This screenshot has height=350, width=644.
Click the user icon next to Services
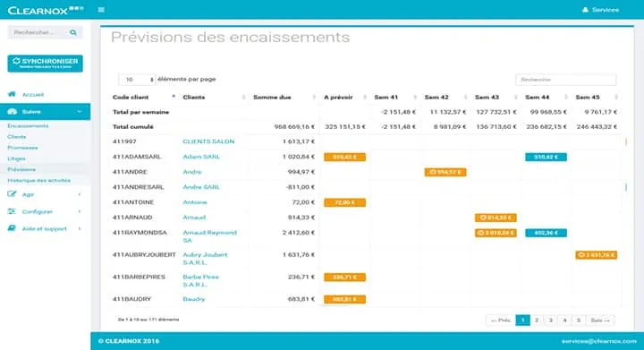coord(585,10)
